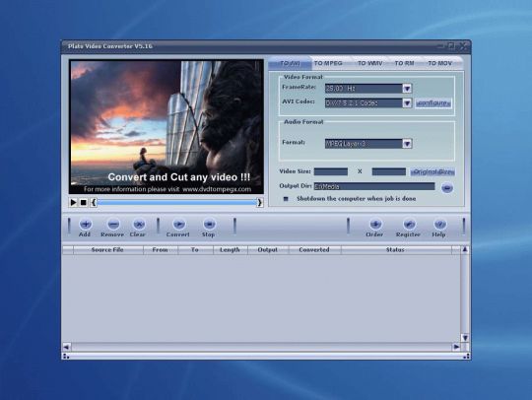Play the video preview
This screenshot has height=400, width=532.
tap(73, 203)
